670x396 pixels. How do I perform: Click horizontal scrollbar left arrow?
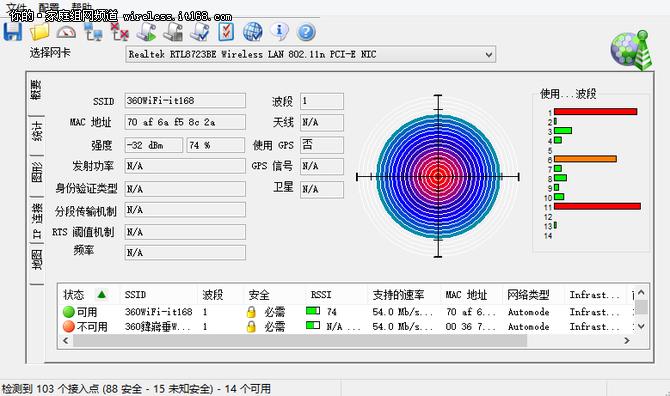tap(66, 340)
